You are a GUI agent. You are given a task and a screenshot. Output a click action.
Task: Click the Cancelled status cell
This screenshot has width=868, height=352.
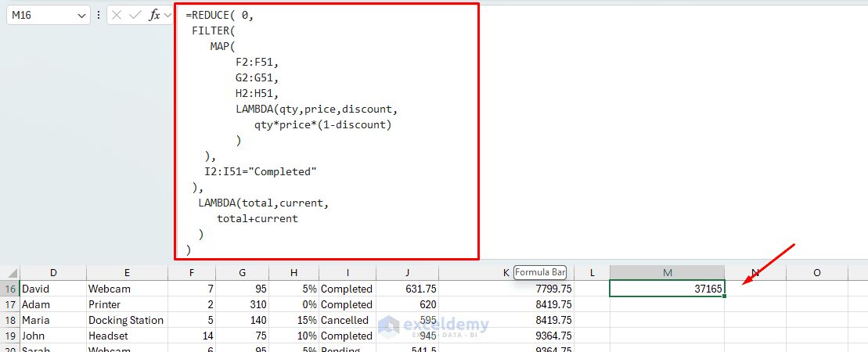(348, 320)
